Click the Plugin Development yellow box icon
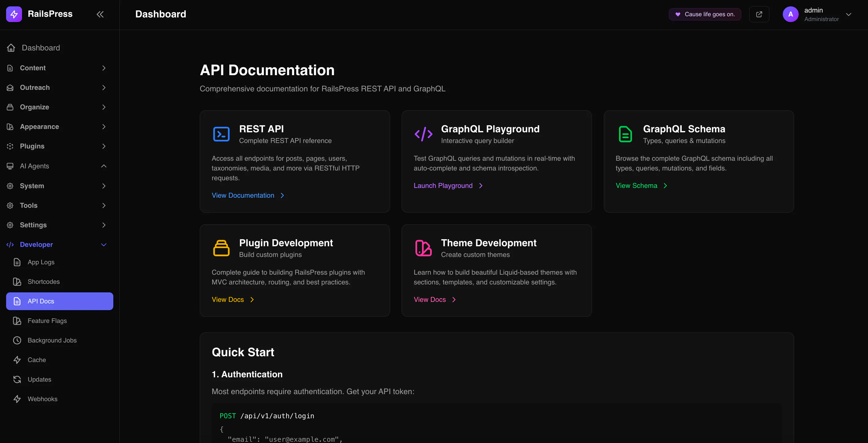The width and height of the screenshot is (868, 443). pyautogui.click(x=221, y=248)
